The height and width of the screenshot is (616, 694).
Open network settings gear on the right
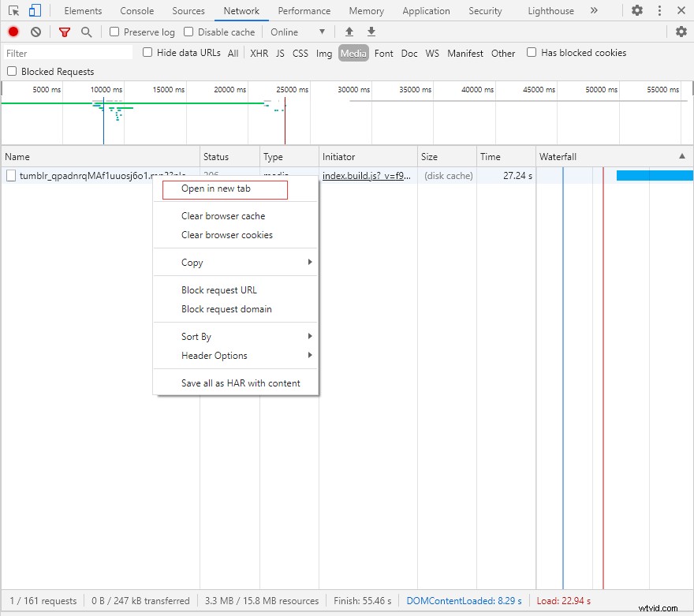(681, 32)
